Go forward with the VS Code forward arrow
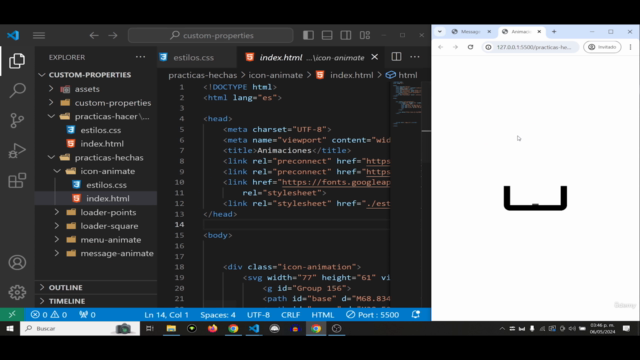The height and width of the screenshot is (360, 640). click(x=113, y=36)
